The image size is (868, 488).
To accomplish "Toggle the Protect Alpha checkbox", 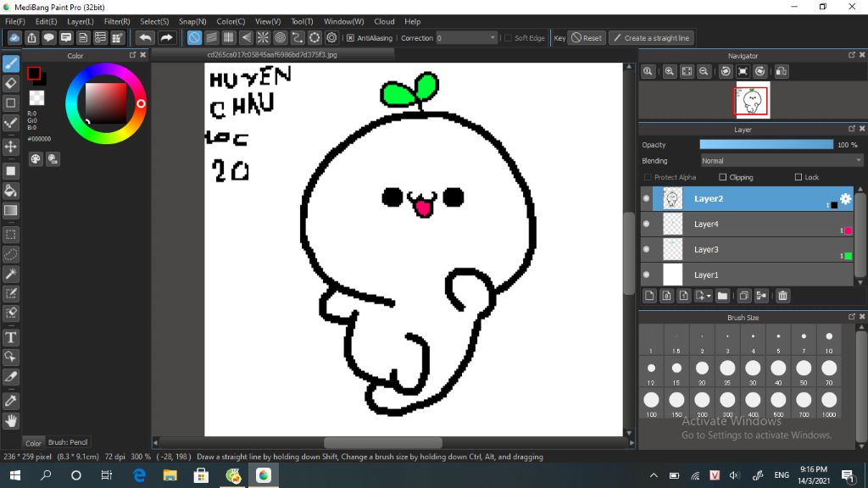I will [648, 177].
